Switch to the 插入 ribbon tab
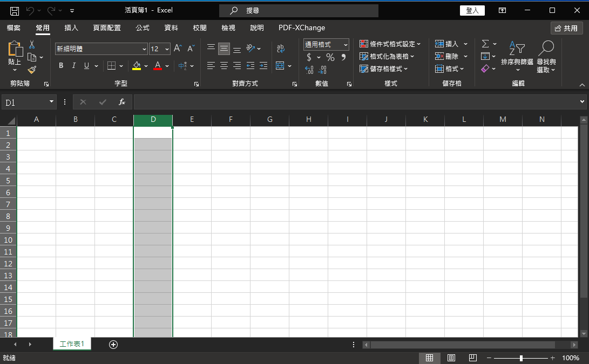589x364 pixels. coord(71,28)
